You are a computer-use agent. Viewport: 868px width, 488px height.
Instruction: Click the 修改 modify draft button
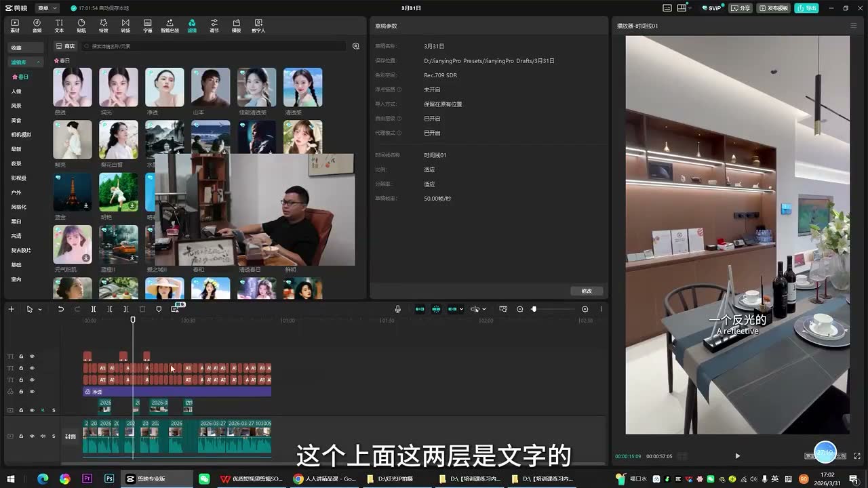[587, 291]
